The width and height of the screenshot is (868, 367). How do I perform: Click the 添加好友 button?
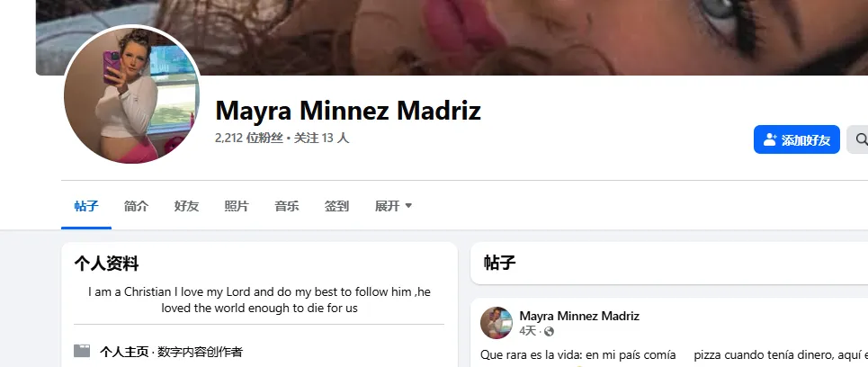pos(797,139)
